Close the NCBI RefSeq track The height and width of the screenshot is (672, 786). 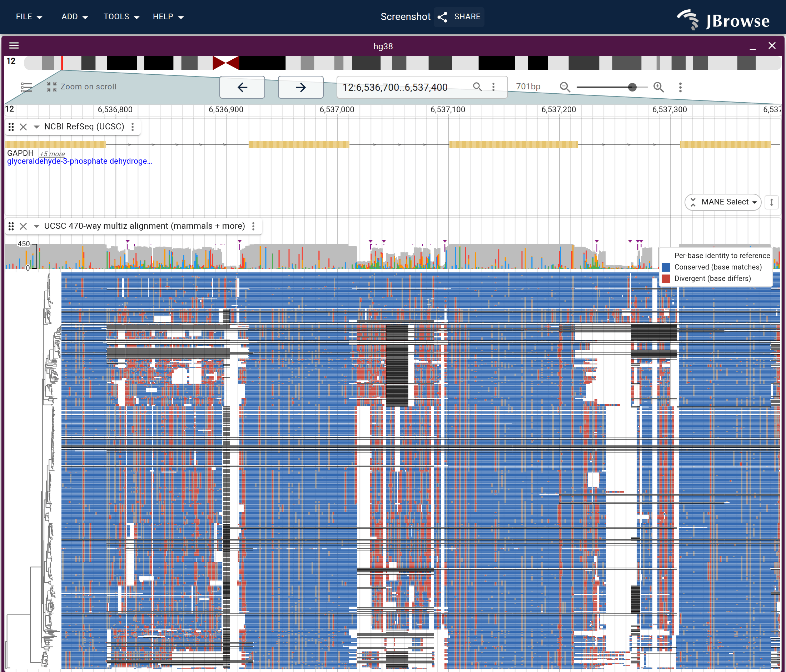tap(24, 127)
